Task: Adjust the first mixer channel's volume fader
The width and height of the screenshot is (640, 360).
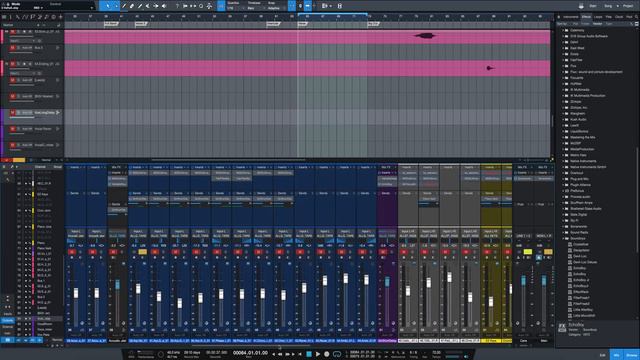Action: pyautogui.click(x=76, y=293)
